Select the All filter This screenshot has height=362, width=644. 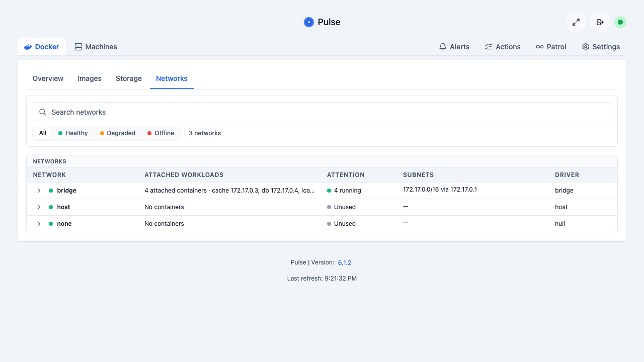pyautogui.click(x=43, y=133)
